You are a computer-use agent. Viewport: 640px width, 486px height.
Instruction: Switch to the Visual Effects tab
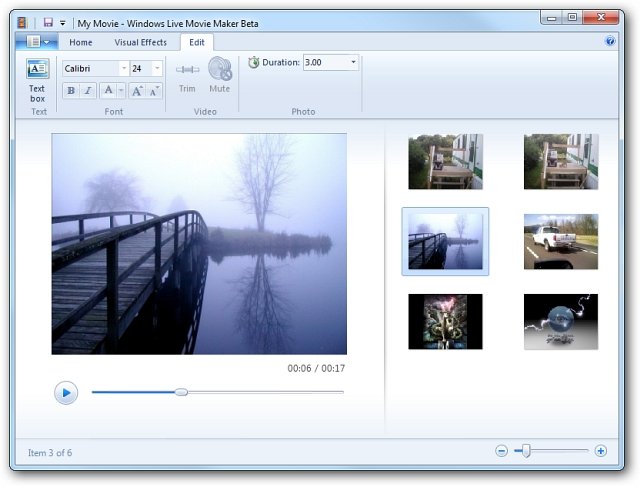click(x=140, y=42)
